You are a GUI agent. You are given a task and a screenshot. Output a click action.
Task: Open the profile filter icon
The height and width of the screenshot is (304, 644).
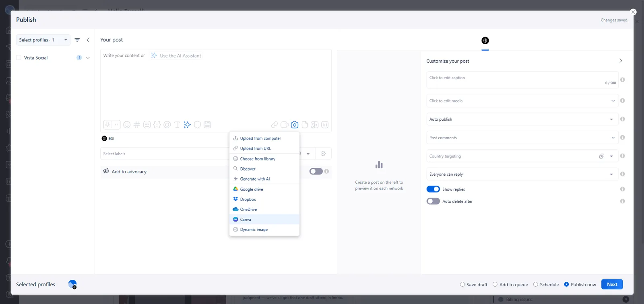point(77,40)
